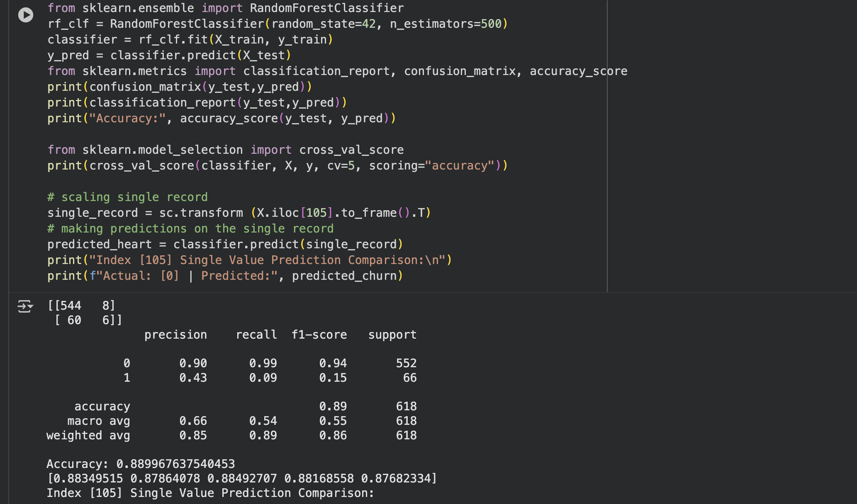Select the classification_report print line

pos(197,102)
